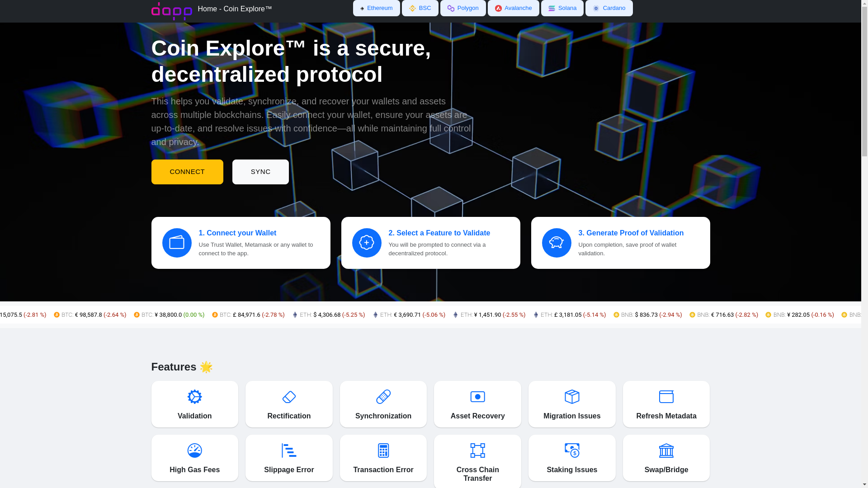Click the Rectification label
Viewport: 868px width, 488px height.
pyautogui.click(x=289, y=416)
